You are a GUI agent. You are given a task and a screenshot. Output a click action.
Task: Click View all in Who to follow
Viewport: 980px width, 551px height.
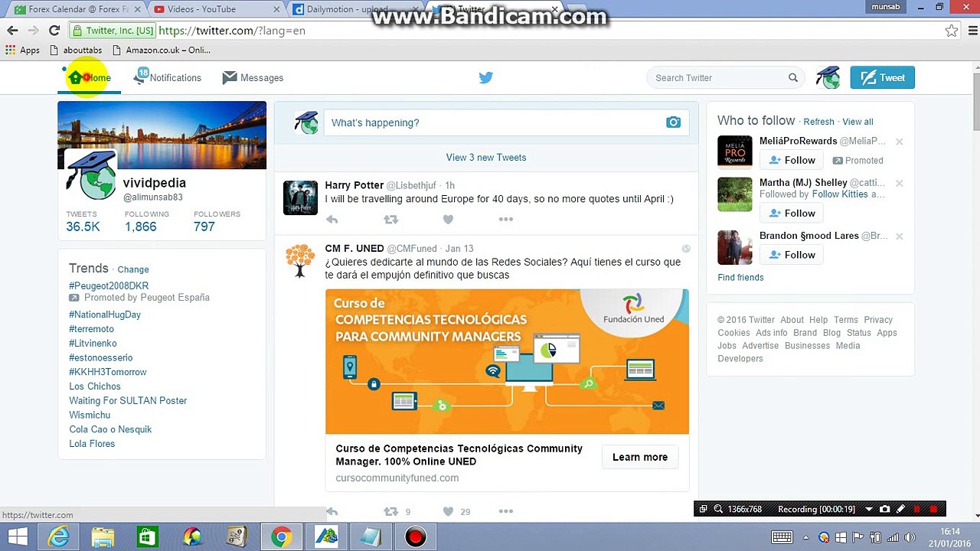tap(857, 122)
